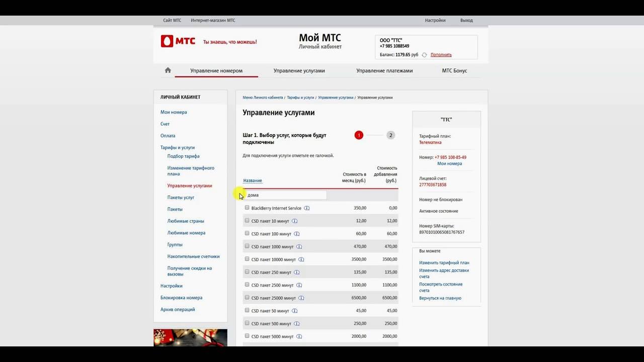
Task: Open info for CSD пакет 50 минут
Action: coord(295,311)
